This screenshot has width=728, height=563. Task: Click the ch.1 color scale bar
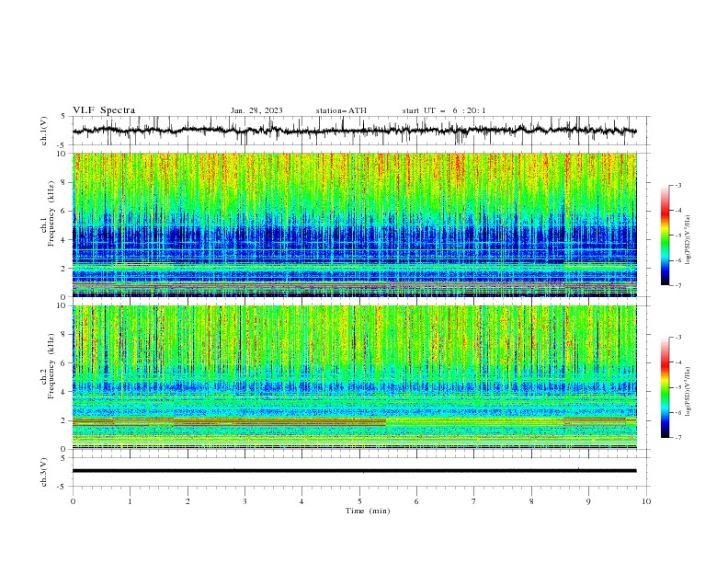(665, 236)
